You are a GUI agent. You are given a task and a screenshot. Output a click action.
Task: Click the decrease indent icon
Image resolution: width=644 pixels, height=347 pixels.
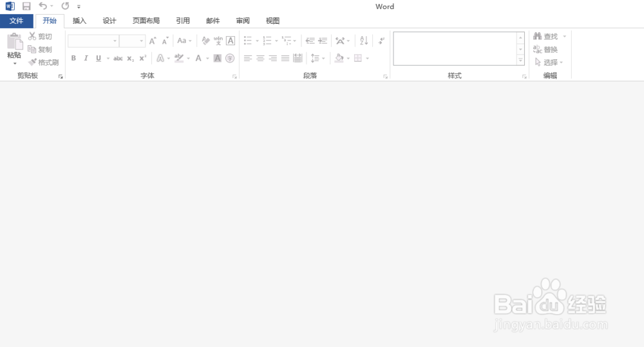pyautogui.click(x=310, y=41)
